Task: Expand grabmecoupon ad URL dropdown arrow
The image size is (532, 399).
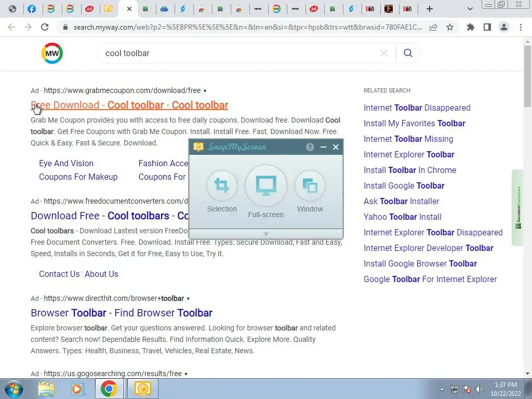Action: (x=205, y=91)
